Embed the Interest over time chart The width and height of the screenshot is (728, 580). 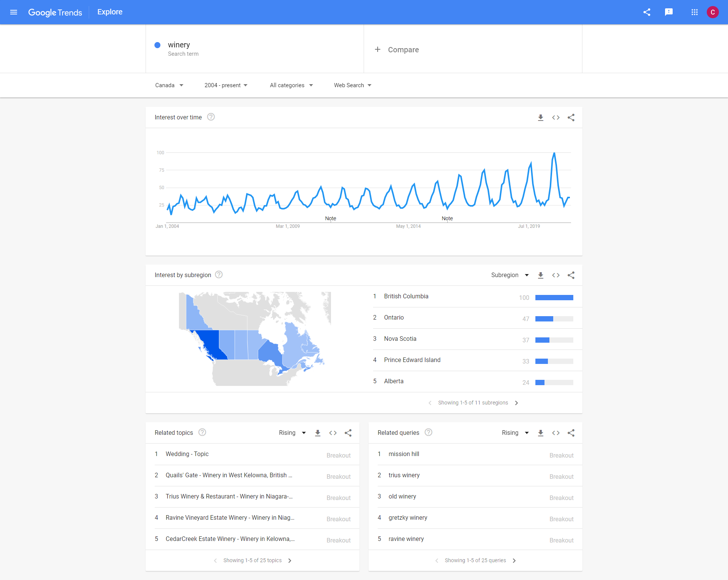tap(556, 118)
